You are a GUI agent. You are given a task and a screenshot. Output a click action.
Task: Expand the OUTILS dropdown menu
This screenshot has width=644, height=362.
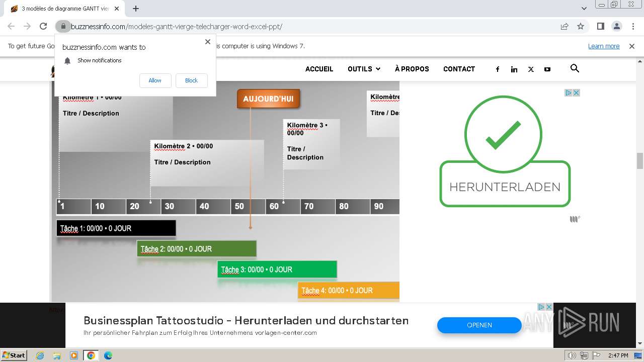[364, 69]
